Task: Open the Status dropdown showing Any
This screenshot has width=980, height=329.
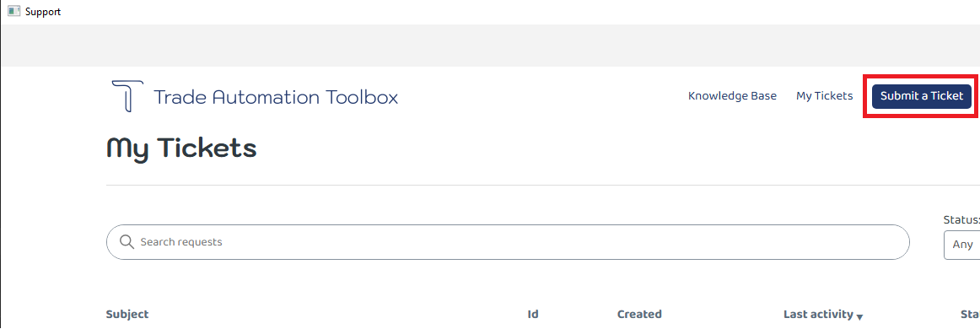Action: pos(961,245)
